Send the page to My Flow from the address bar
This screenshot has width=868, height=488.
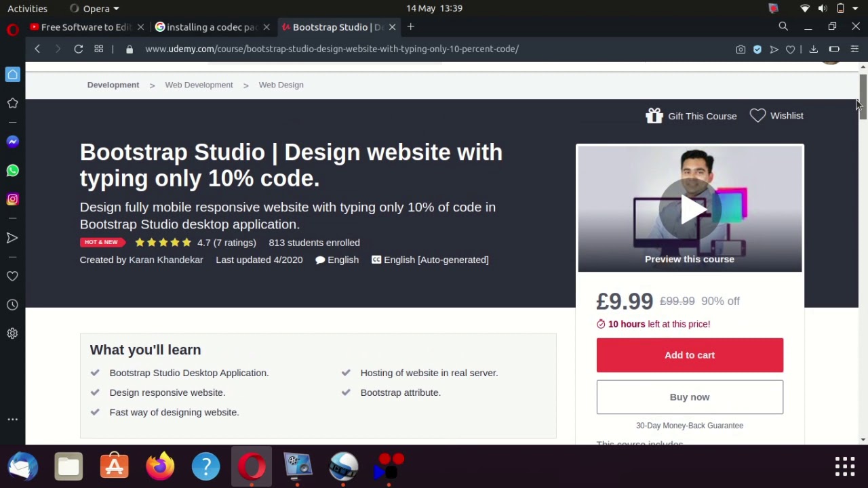click(774, 49)
